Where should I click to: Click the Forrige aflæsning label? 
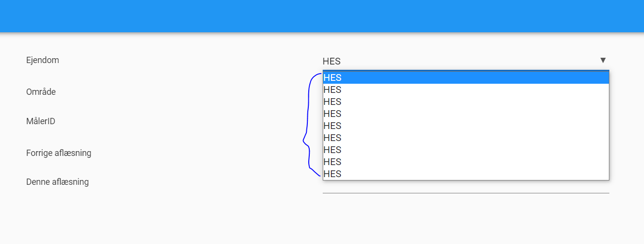[x=59, y=153]
